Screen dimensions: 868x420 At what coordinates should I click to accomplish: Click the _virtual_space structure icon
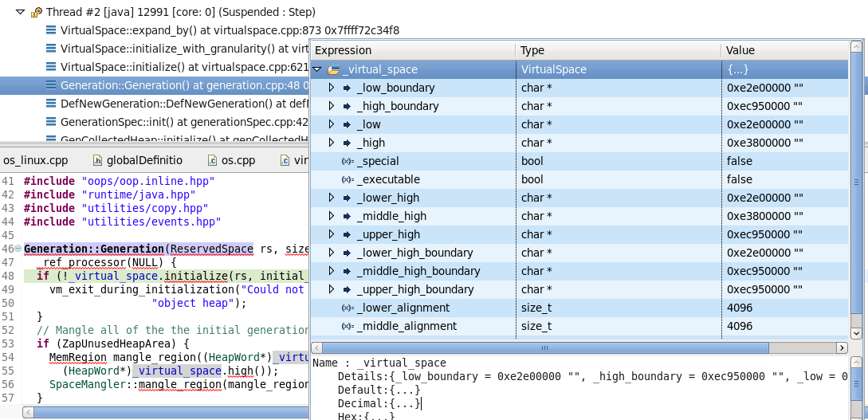tap(334, 69)
